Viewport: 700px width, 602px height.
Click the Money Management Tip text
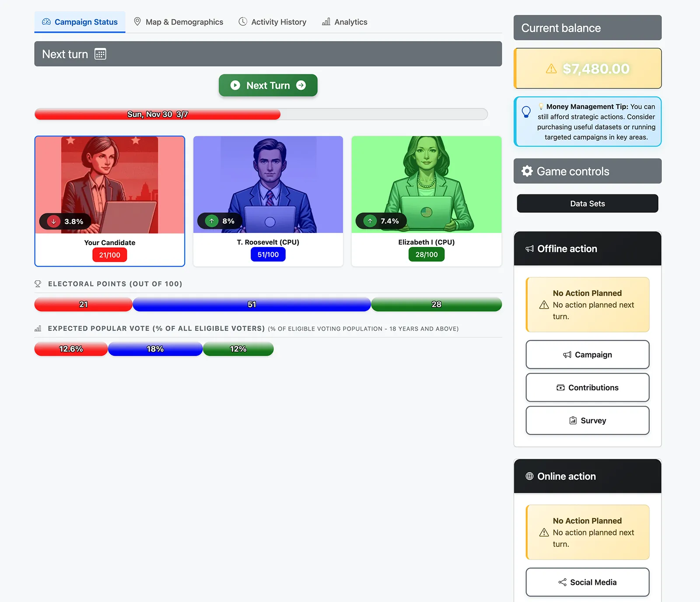point(596,122)
